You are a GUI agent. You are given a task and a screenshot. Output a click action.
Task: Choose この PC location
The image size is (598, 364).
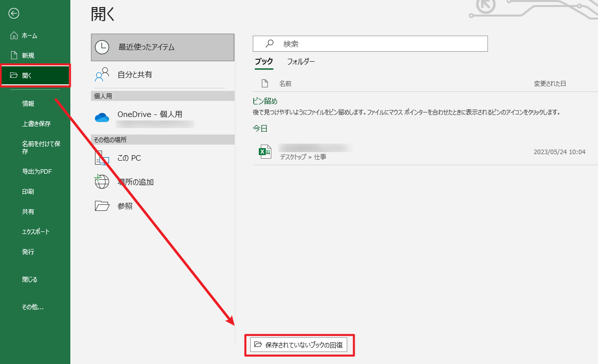[162, 158]
